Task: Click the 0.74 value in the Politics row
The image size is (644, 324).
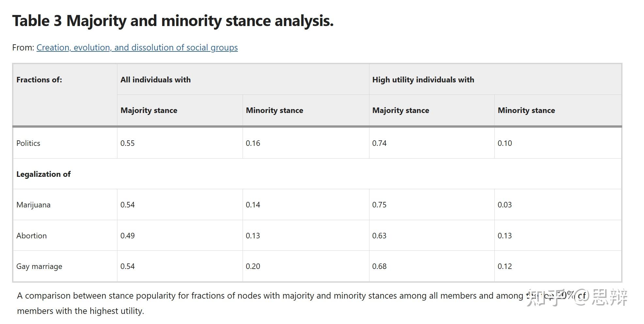Action: click(379, 143)
